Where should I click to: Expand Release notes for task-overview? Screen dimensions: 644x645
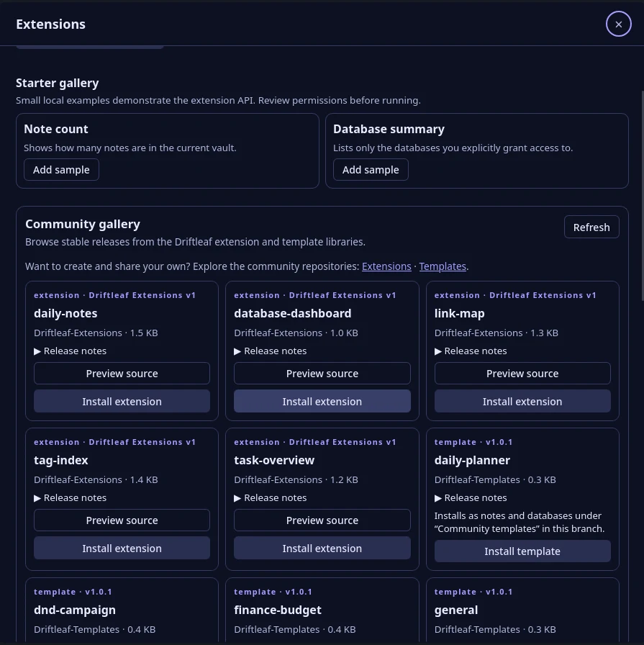point(271,497)
